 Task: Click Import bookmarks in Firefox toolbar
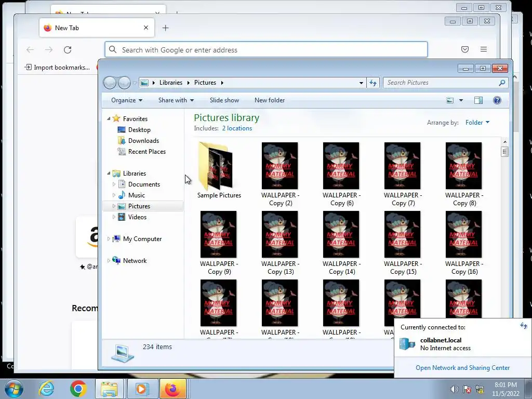57,67
